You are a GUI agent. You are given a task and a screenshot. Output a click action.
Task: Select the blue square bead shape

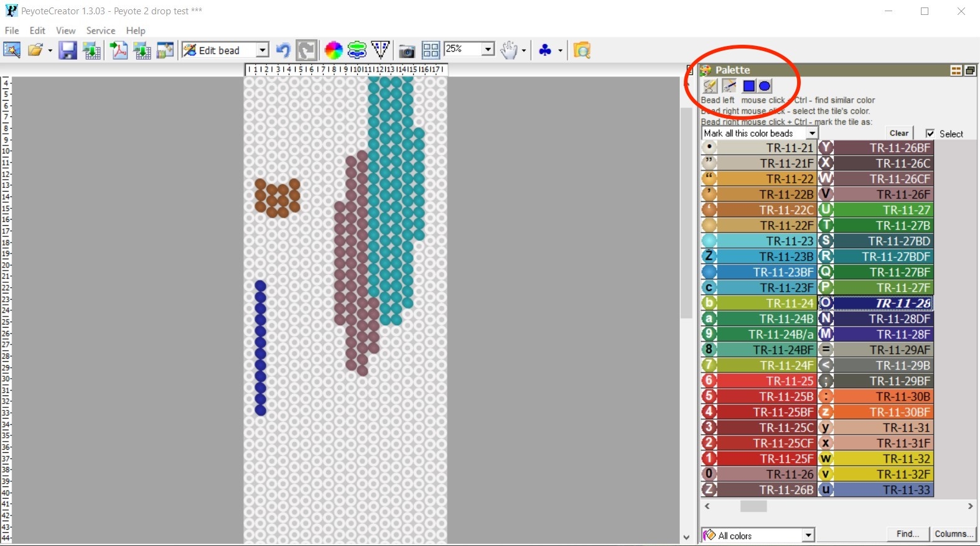click(x=749, y=86)
